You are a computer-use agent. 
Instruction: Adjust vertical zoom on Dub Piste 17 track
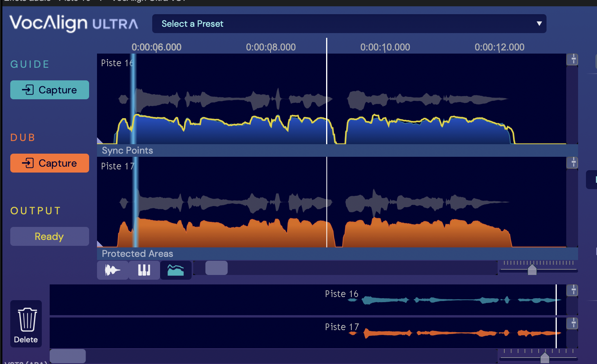pos(572,163)
